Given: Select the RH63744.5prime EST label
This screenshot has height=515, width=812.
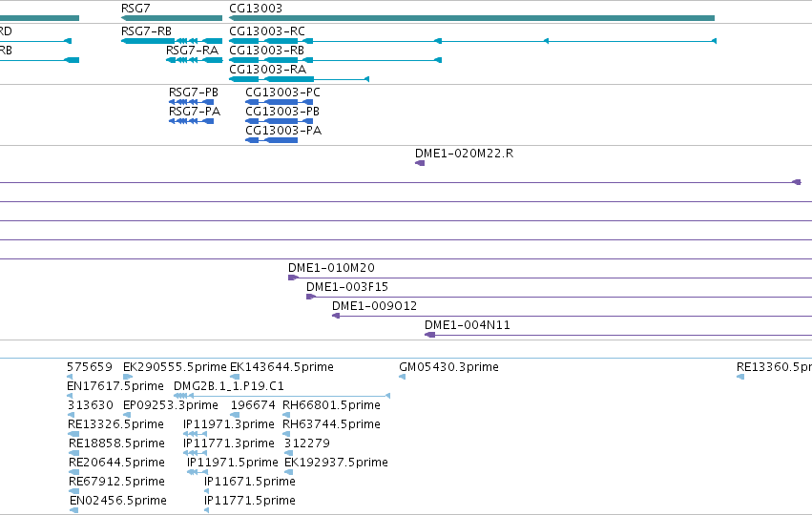Looking at the screenshot, I should tap(331, 424).
